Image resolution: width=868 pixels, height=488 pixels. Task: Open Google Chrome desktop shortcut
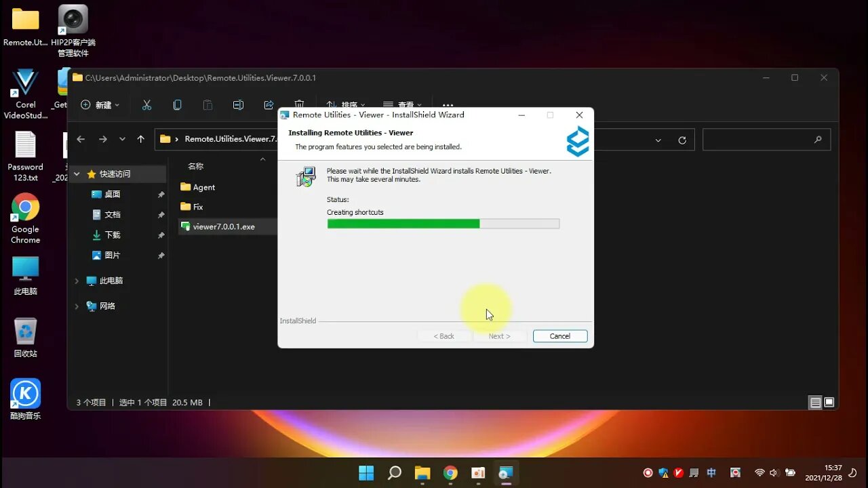[25, 219]
